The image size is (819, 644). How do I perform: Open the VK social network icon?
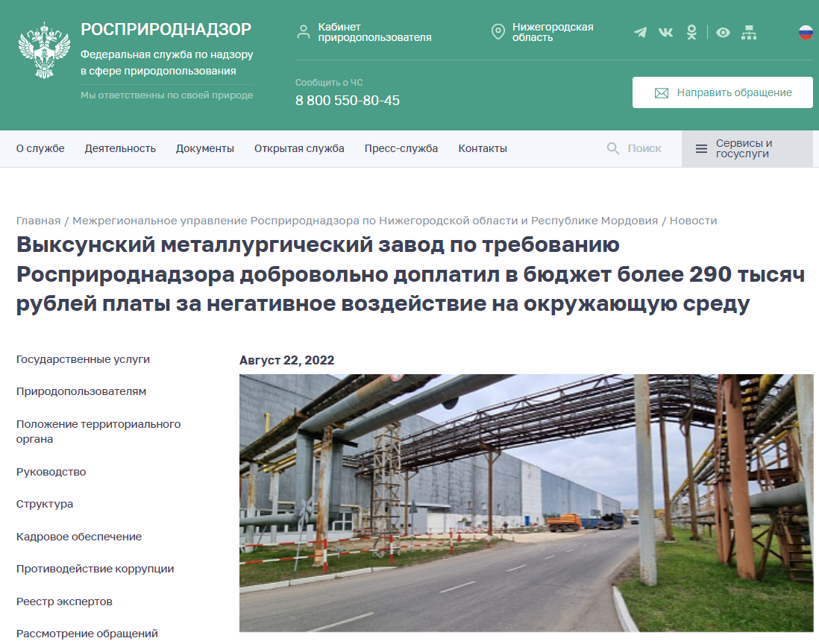(x=665, y=33)
